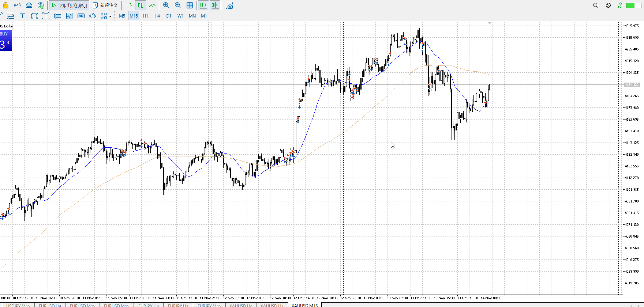Switch to the H4 timeframe
Image resolution: width=644 pixels, height=307 pixels.
[157, 16]
